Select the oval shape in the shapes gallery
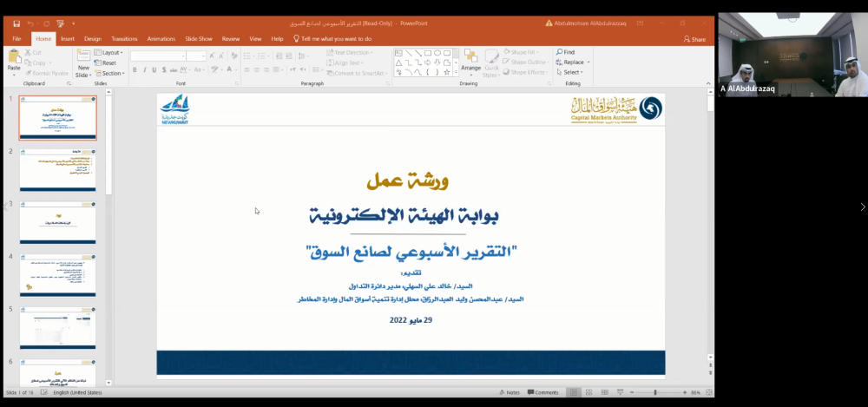 pos(437,53)
